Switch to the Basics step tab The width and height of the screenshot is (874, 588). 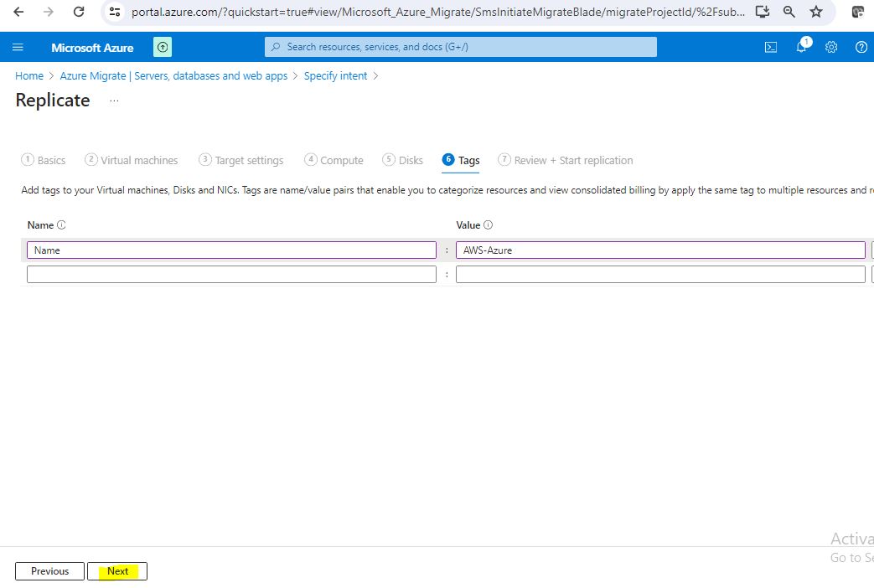[x=44, y=160]
